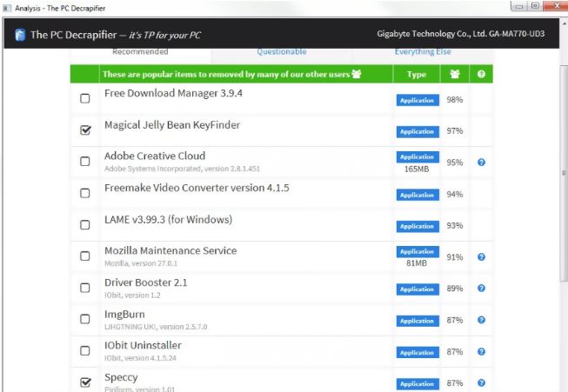568x392 pixels.
Task: Click the vertical scrollbar thumb
Action: [564, 173]
